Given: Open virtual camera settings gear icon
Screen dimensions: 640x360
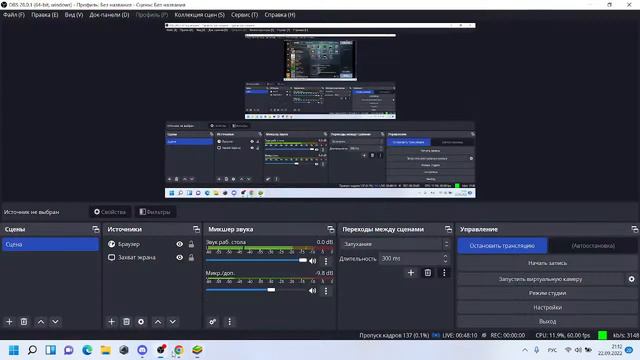Looking at the screenshot, I should (631, 279).
